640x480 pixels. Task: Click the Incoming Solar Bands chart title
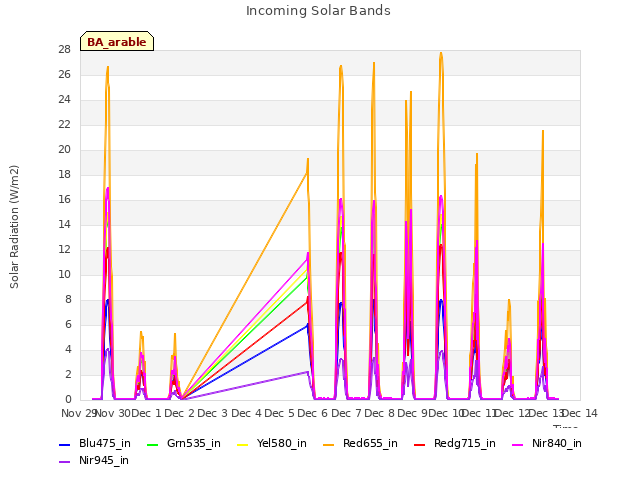[x=318, y=11]
